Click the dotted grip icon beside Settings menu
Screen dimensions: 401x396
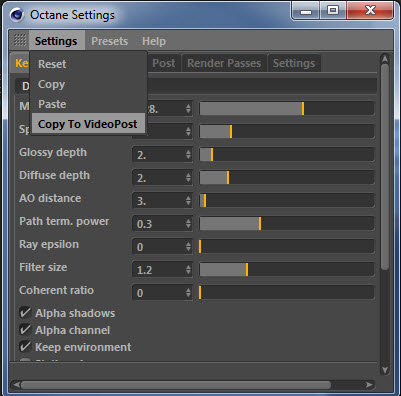[20, 40]
